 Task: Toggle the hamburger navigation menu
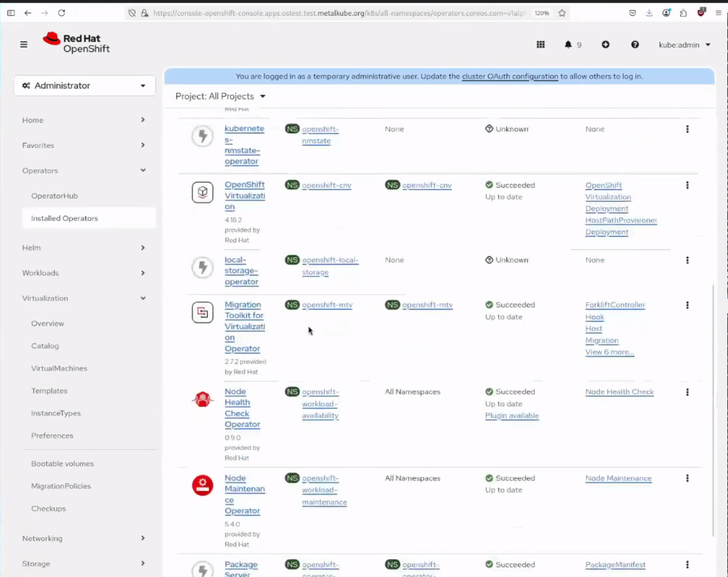point(24,44)
